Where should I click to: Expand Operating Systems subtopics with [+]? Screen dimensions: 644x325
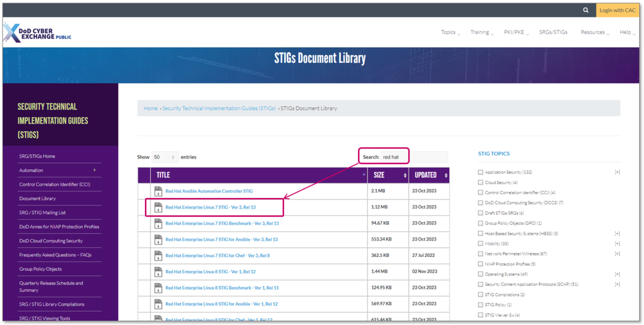(x=617, y=274)
